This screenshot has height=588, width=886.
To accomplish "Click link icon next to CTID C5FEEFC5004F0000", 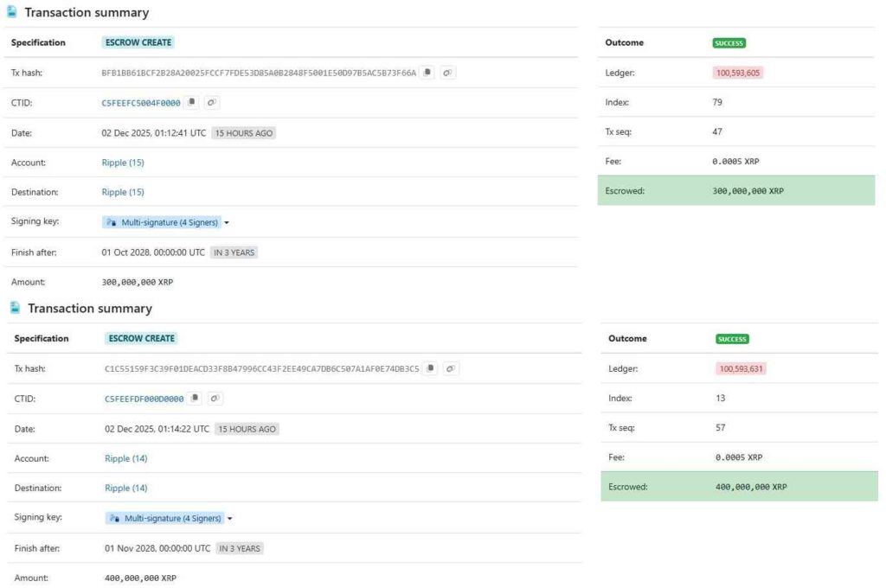I will (x=212, y=102).
